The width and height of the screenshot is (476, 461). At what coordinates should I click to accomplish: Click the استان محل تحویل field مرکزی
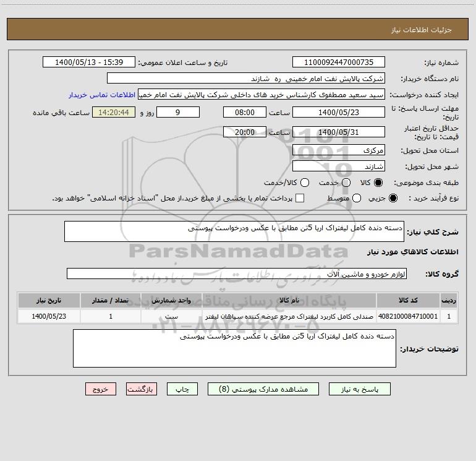click(339, 150)
